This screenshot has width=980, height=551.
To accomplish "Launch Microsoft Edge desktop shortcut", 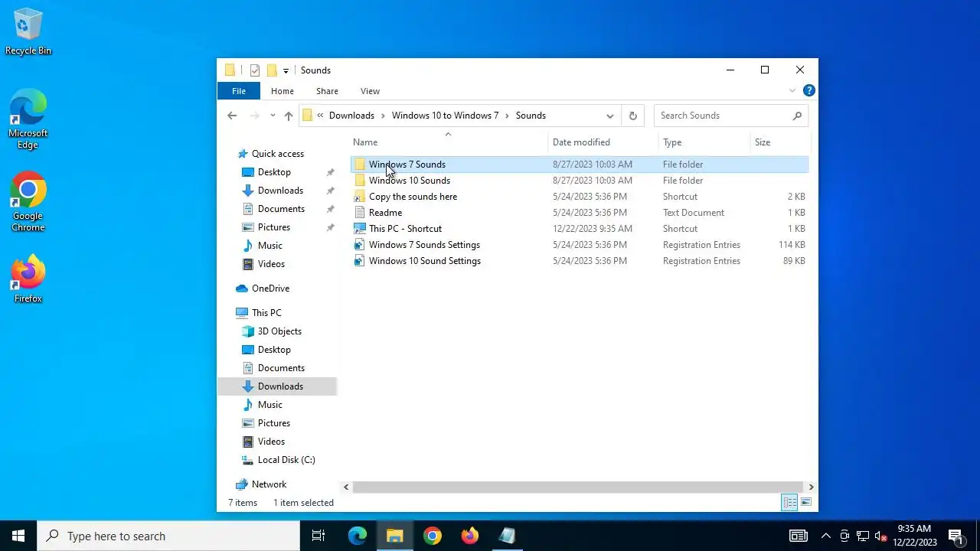I will (28, 119).
